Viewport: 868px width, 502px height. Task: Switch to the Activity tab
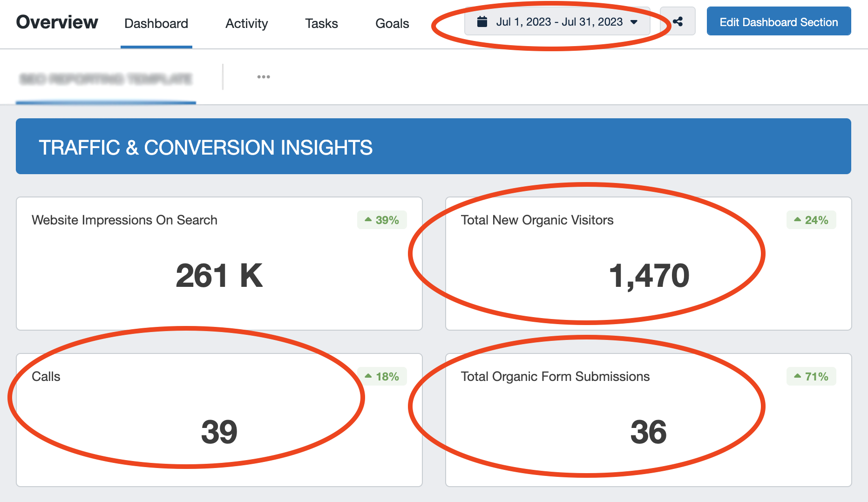[246, 23]
